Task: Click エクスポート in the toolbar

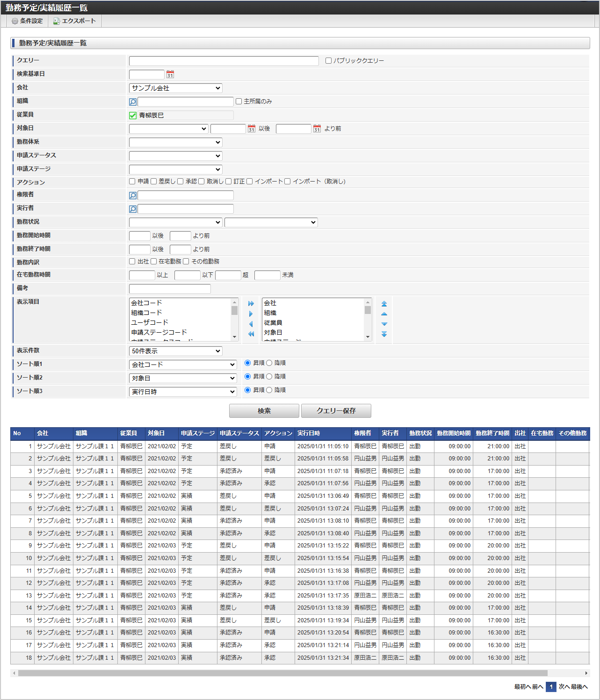Action: tap(74, 21)
